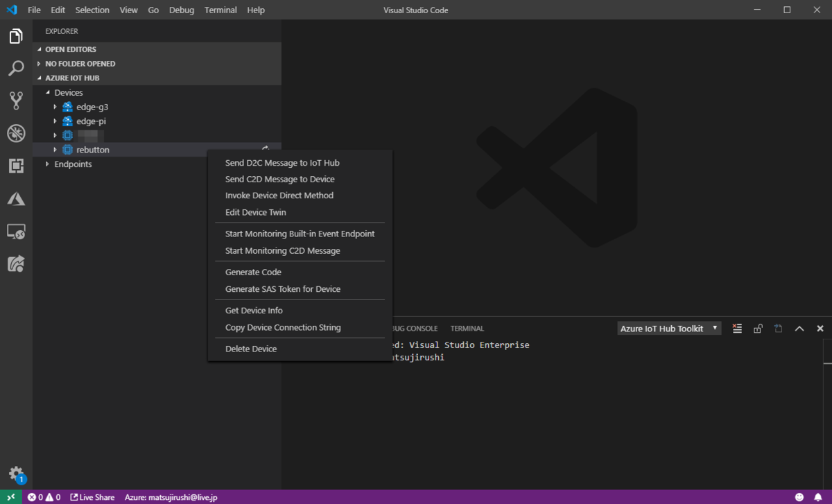This screenshot has height=504, width=832.
Task: Click the Explorer panel title
Action: (62, 31)
